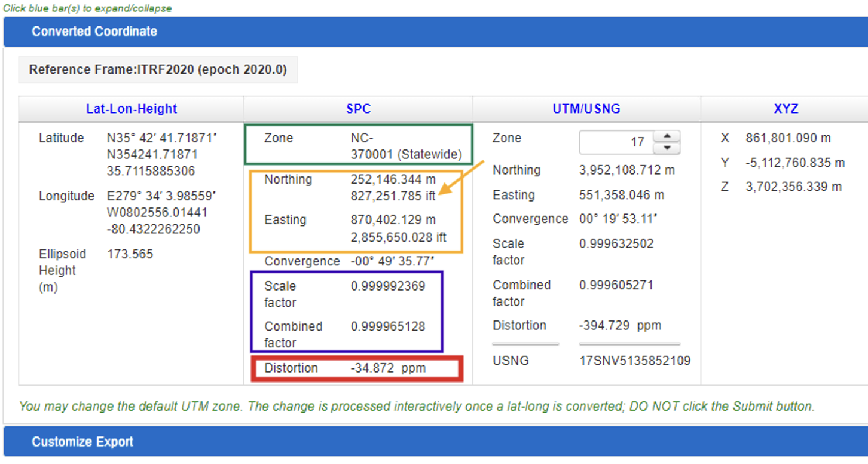Click the decimal latitude 35.7115885306

[x=151, y=171]
